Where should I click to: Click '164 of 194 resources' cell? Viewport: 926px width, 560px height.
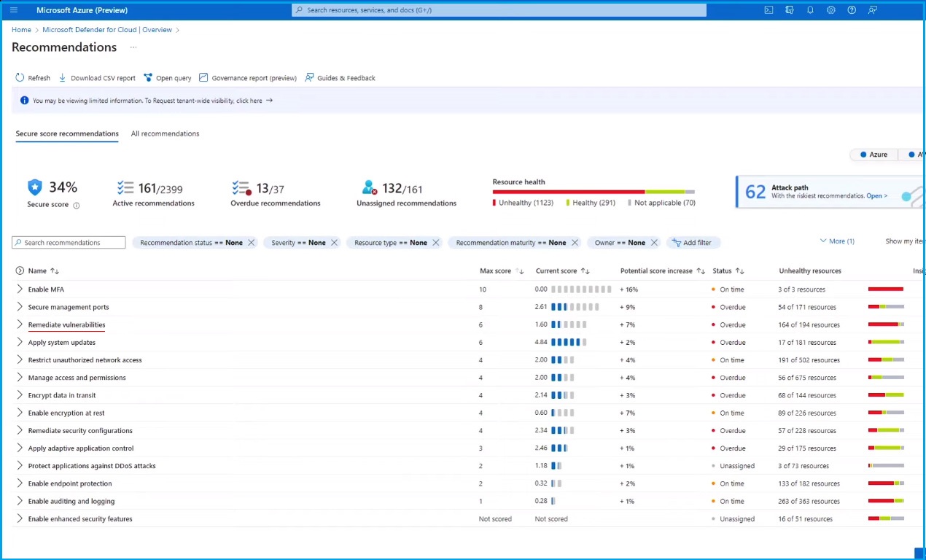tap(809, 325)
